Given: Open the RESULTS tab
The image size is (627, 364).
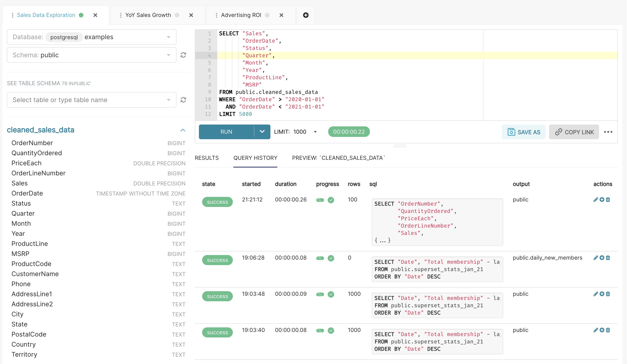Looking at the screenshot, I should pyautogui.click(x=206, y=158).
